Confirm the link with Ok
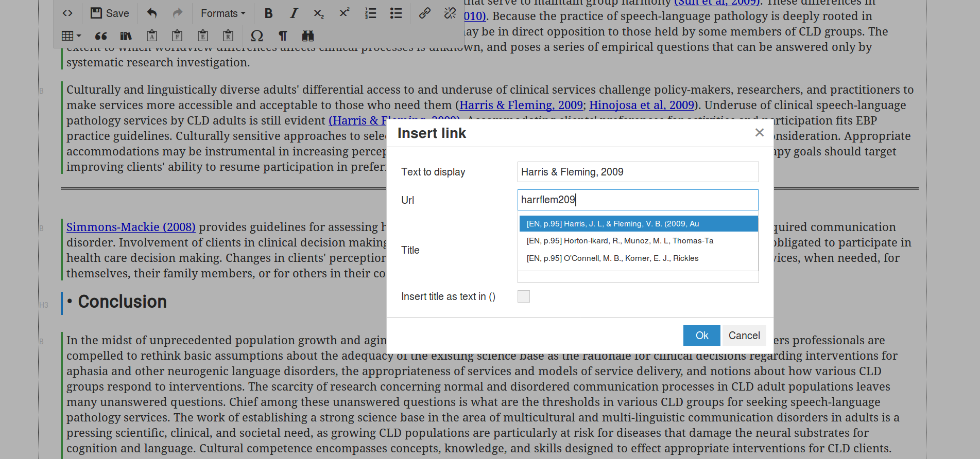The width and height of the screenshot is (980, 459). coord(701,336)
